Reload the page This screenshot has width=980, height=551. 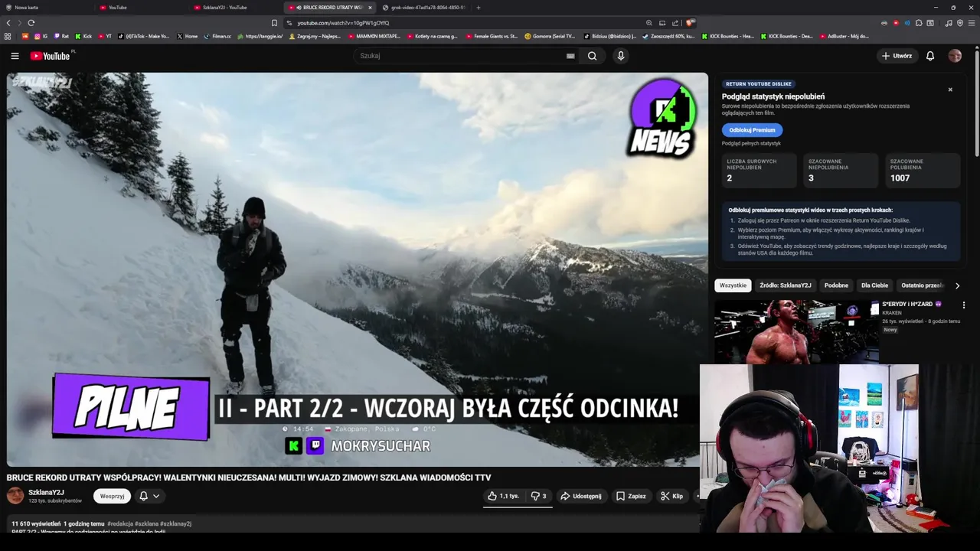[31, 23]
